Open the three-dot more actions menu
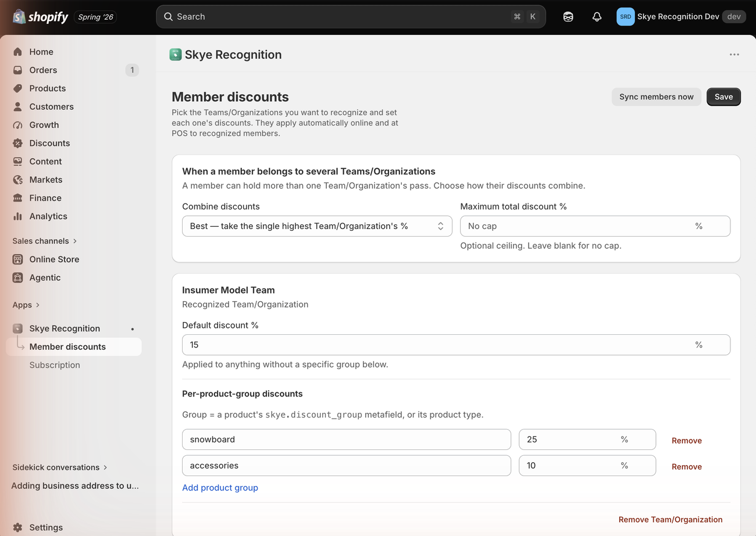The width and height of the screenshot is (756, 536). [x=734, y=55]
